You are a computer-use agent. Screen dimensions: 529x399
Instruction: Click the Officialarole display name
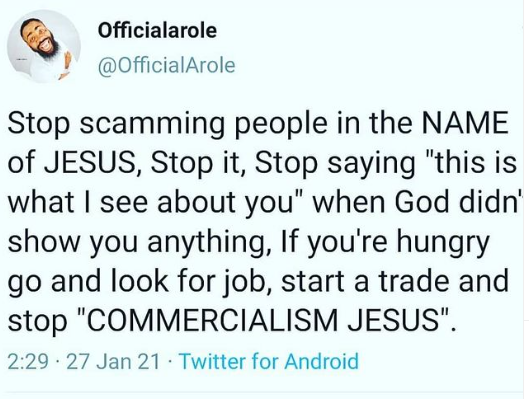[157, 31]
